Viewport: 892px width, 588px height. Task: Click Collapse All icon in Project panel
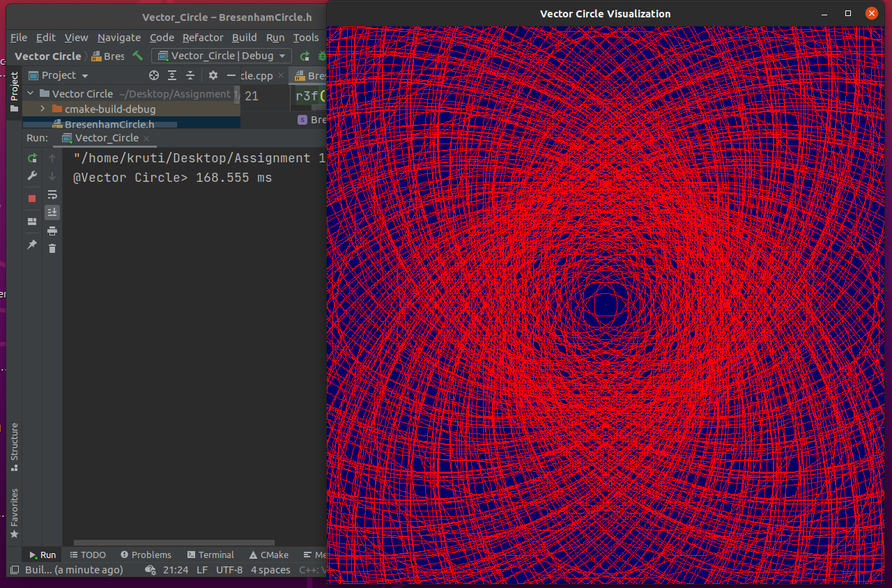click(x=190, y=75)
